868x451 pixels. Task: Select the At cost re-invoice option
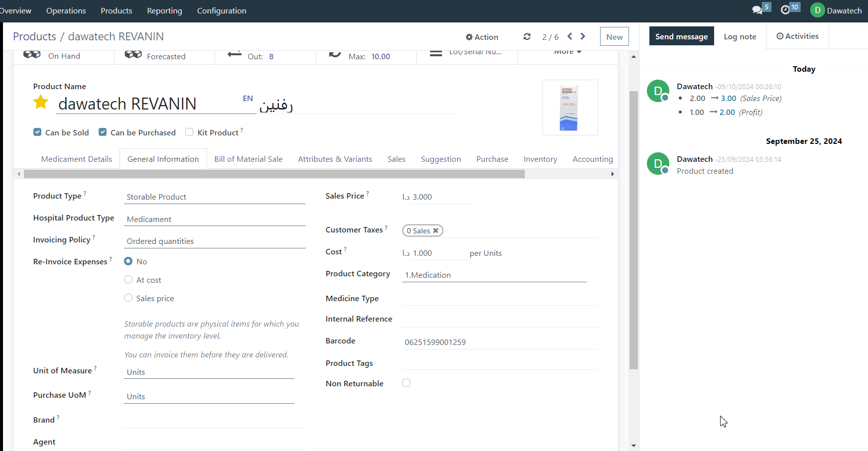tap(128, 279)
